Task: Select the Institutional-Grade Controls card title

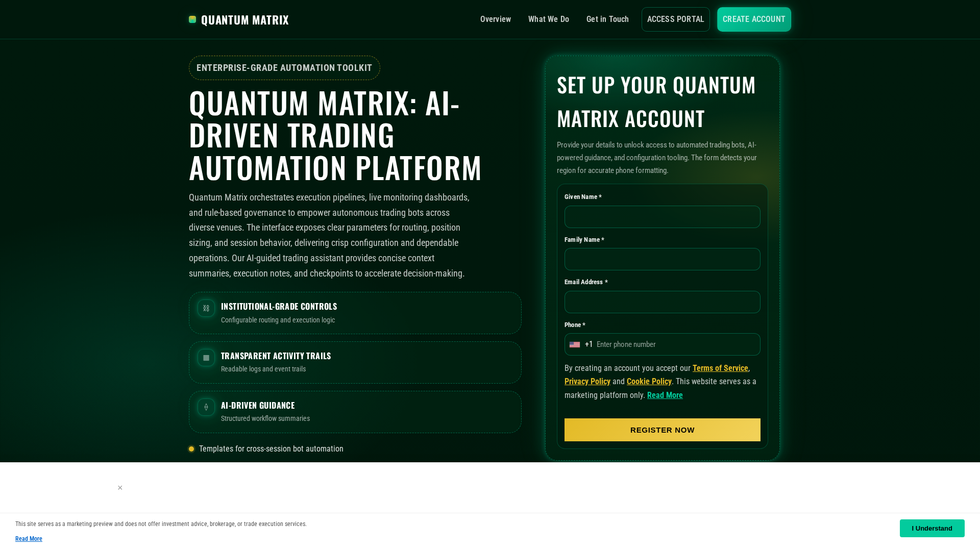Action: [279, 306]
